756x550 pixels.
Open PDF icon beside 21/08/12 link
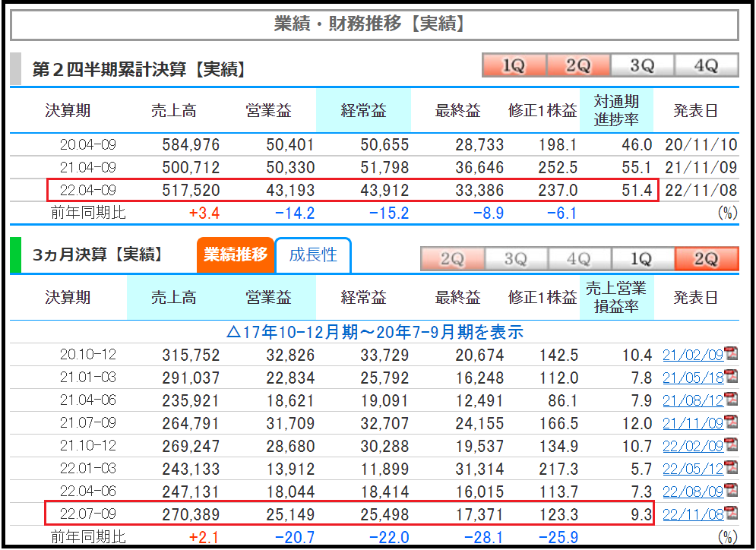pos(732,399)
